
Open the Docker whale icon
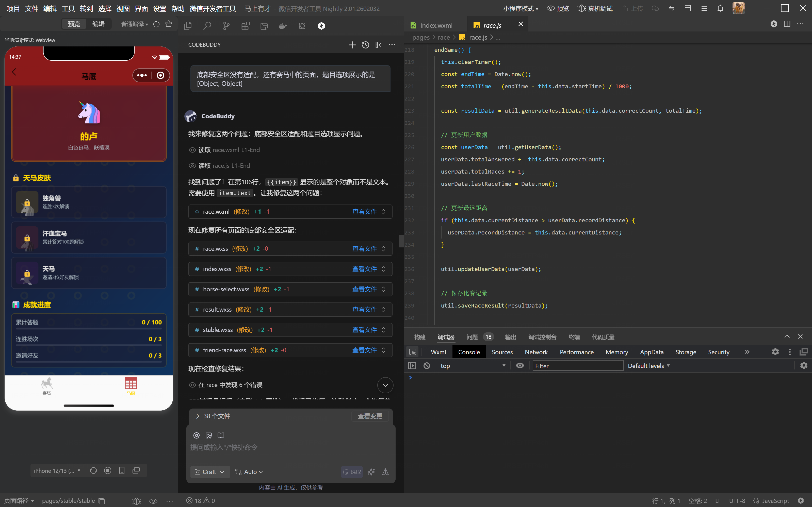coord(283,26)
